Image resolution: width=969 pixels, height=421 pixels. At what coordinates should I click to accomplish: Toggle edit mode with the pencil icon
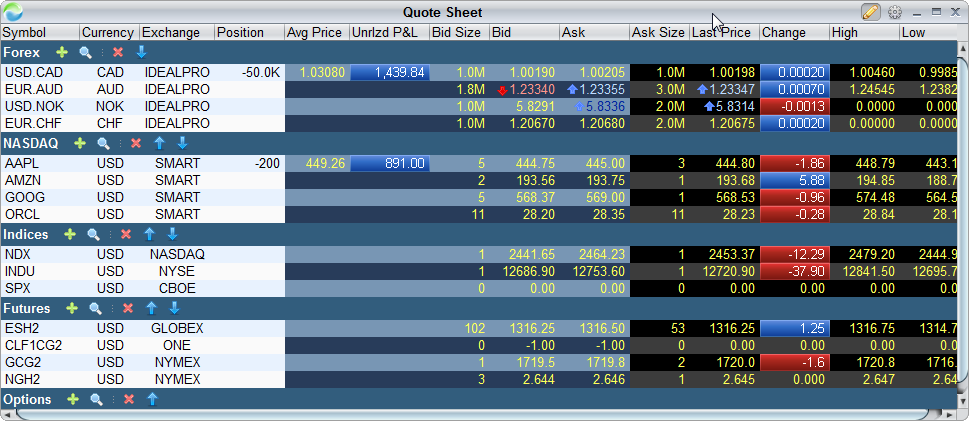871,12
